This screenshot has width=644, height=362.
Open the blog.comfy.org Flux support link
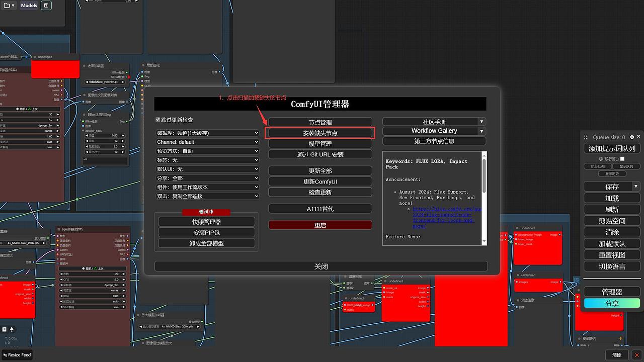pyautogui.click(x=447, y=217)
